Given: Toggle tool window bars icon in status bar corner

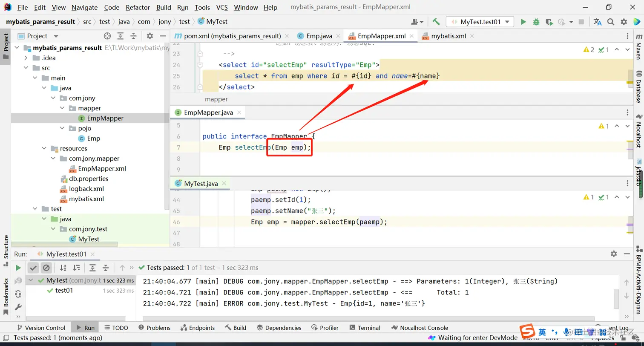Looking at the screenshot, I should click(6, 337).
